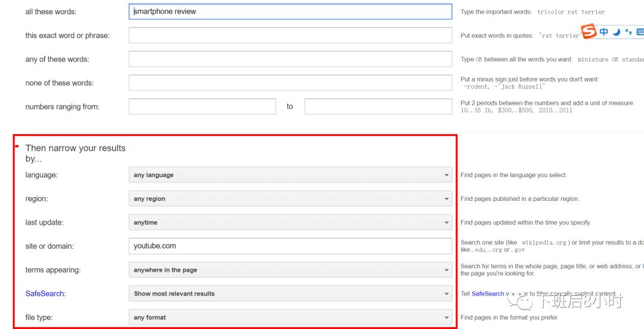
Task: Click the Sogou input method S logo
Action: (589, 32)
